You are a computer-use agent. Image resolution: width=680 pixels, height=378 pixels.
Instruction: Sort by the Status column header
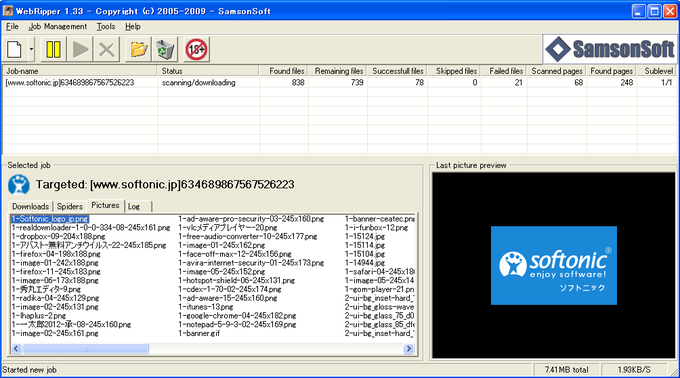pos(208,71)
